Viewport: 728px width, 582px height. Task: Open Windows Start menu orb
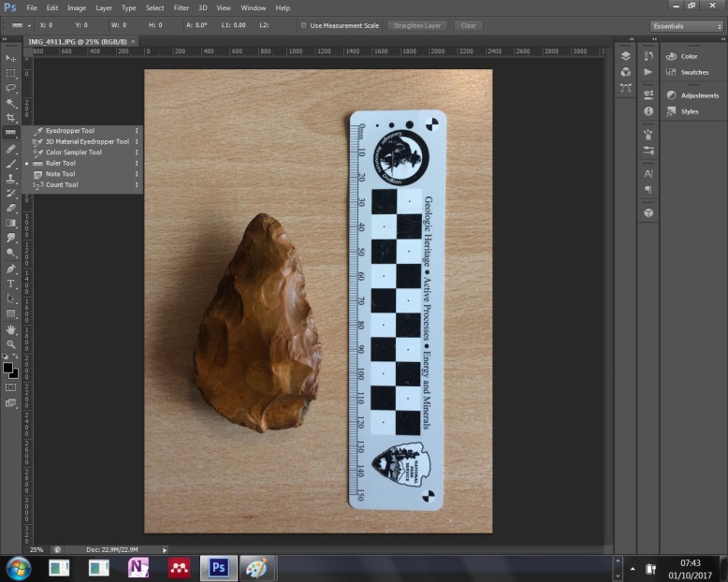[19, 569]
